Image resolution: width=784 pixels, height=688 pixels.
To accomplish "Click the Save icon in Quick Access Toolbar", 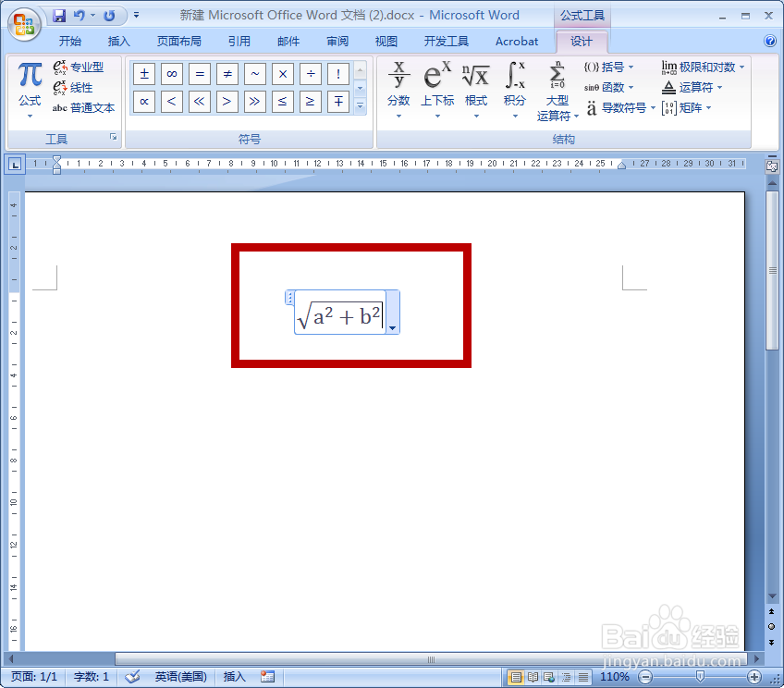I will [x=58, y=13].
